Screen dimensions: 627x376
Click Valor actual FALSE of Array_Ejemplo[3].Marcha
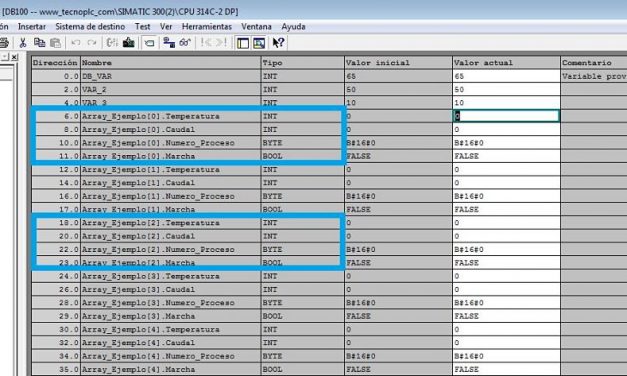point(506,316)
